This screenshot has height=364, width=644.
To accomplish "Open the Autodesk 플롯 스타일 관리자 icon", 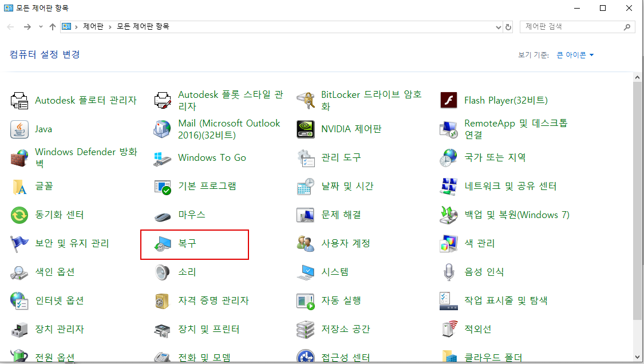I will [x=163, y=101].
